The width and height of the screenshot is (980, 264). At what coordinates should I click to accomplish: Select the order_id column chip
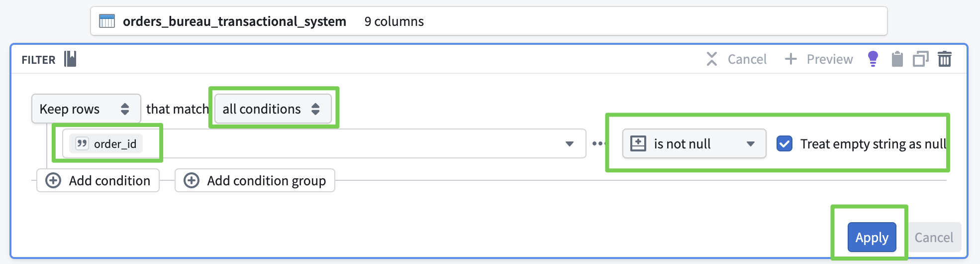pos(106,144)
